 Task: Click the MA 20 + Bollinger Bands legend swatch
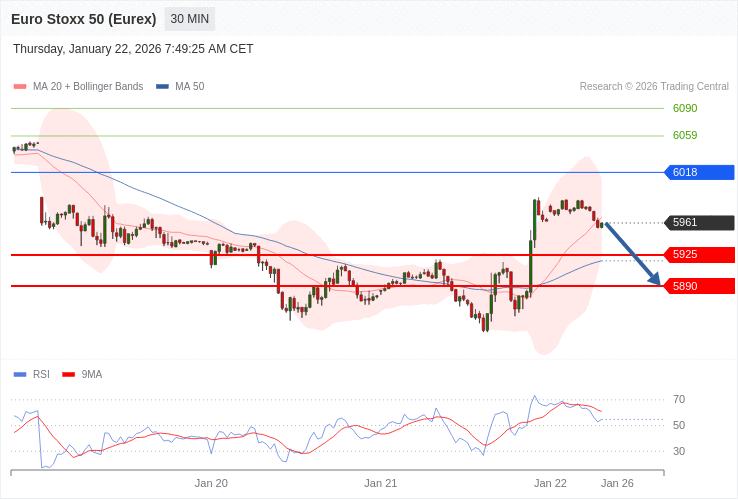point(20,87)
